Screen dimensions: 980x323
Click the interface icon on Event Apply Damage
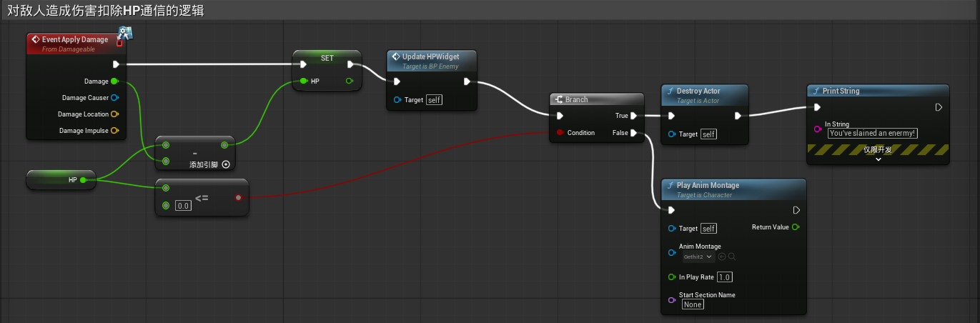click(x=126, y=31)
